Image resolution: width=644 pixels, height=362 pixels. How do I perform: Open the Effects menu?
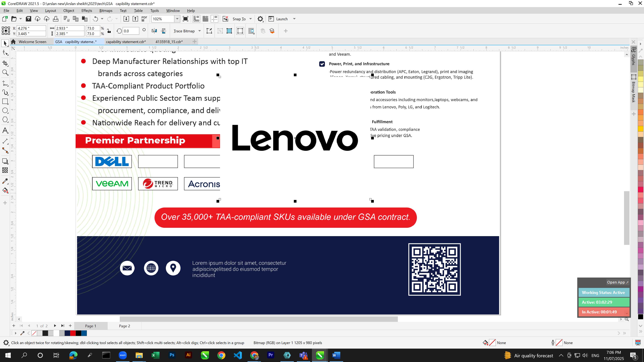coord(87,11)
